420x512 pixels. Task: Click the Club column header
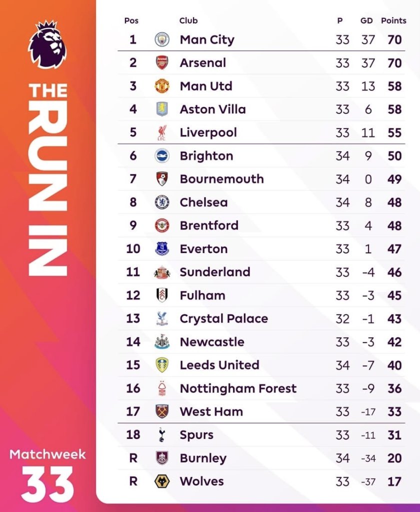[188, 20]
